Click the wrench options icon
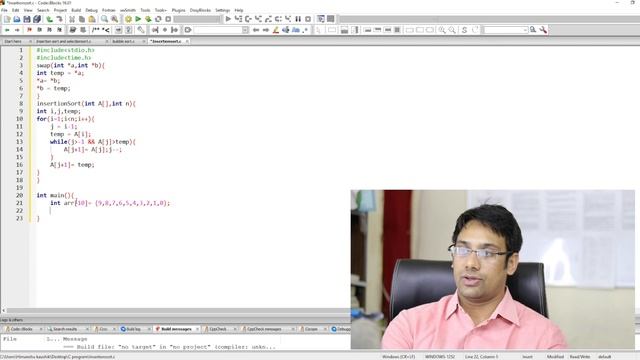The image size is (640, 360). (x=543, y=30)
